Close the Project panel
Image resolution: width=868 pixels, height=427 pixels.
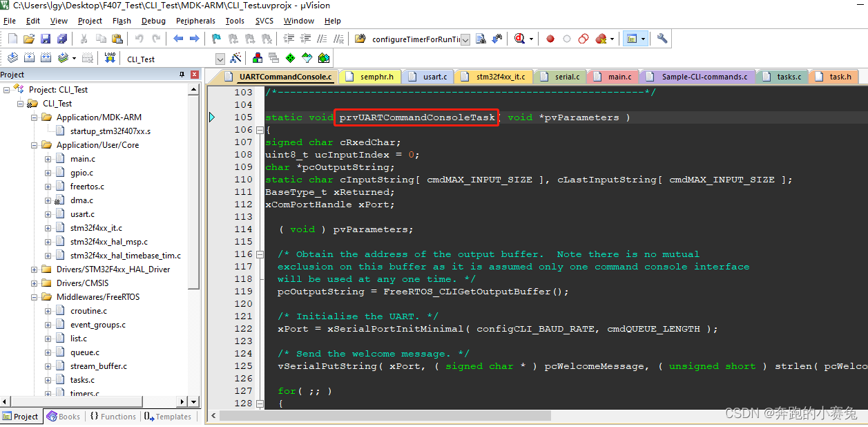point(195,75)
